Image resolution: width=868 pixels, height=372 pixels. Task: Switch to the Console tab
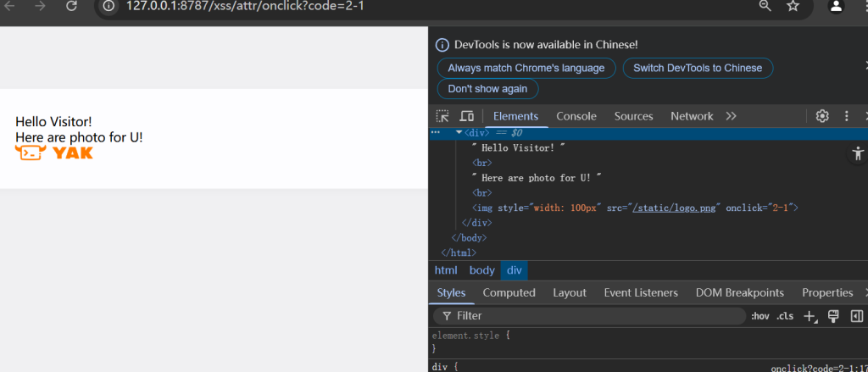pos(576,116)
